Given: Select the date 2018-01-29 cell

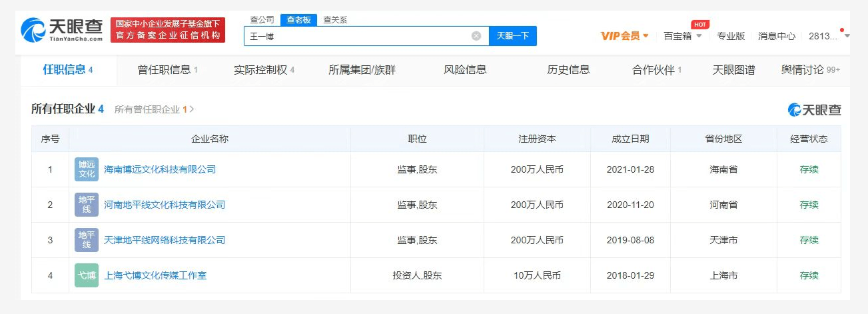Looking at the screenshot, I should pos(630,275).
